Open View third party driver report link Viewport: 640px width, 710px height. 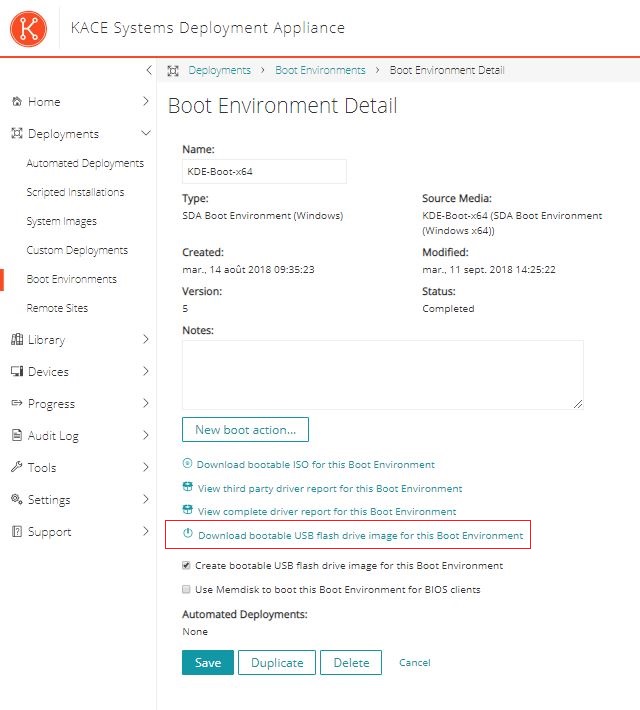click(x=330, y=489)
